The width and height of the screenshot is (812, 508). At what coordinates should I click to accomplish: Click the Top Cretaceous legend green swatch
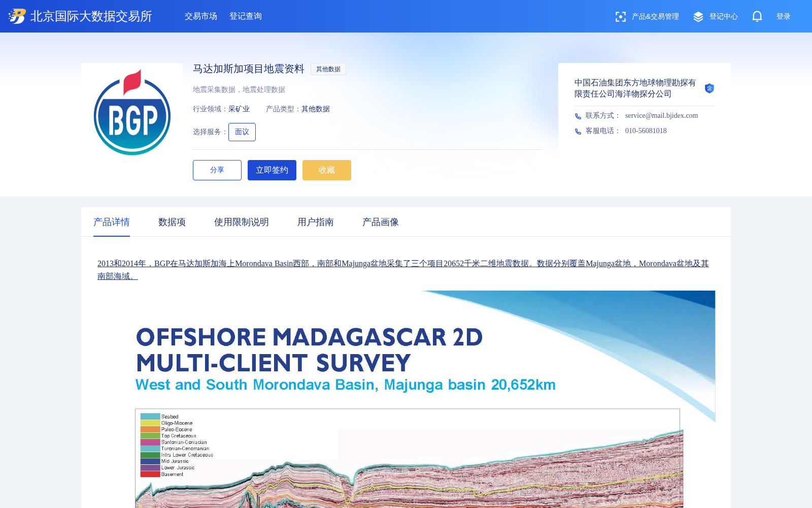point(150,436)
